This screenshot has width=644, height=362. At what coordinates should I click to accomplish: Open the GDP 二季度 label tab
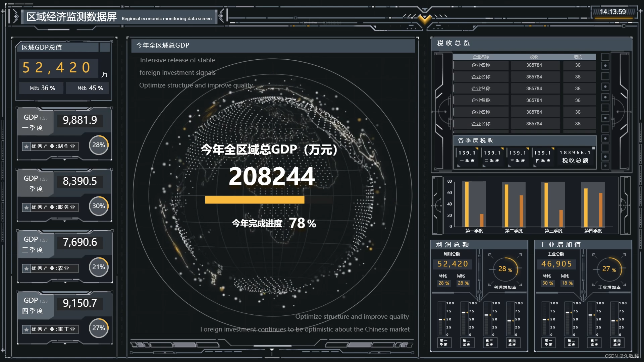coord(36,183)
